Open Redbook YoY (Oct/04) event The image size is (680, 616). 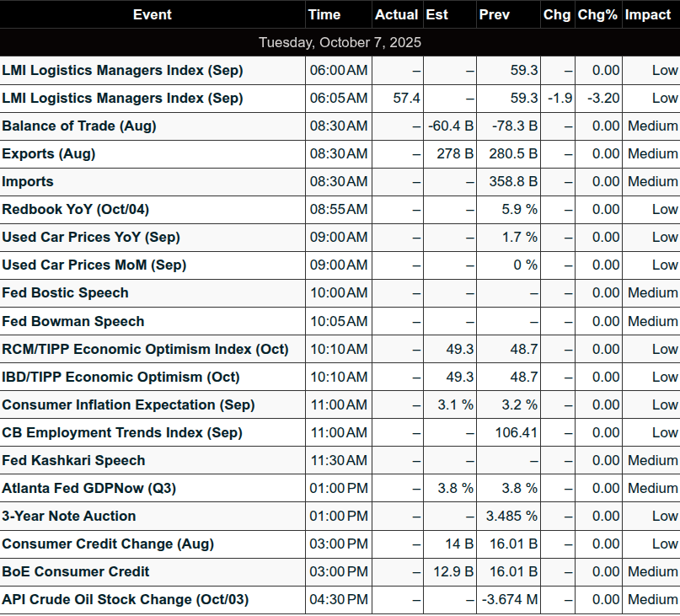point(75,210)
